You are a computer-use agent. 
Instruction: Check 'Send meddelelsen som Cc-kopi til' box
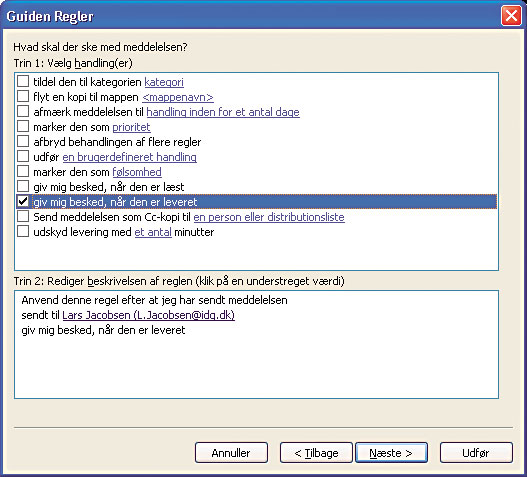coord(23,216)
